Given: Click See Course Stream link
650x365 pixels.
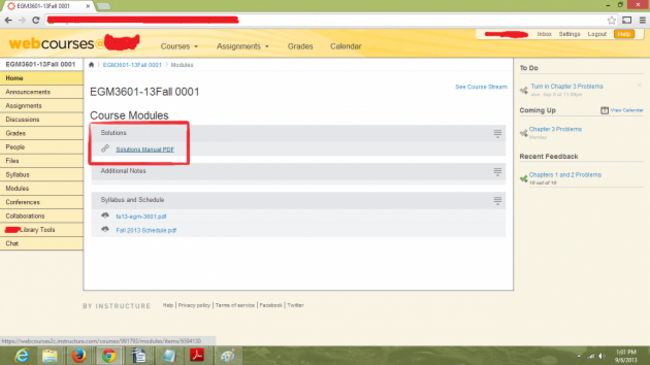Looking at the screenshot, I should pos(481,87).
